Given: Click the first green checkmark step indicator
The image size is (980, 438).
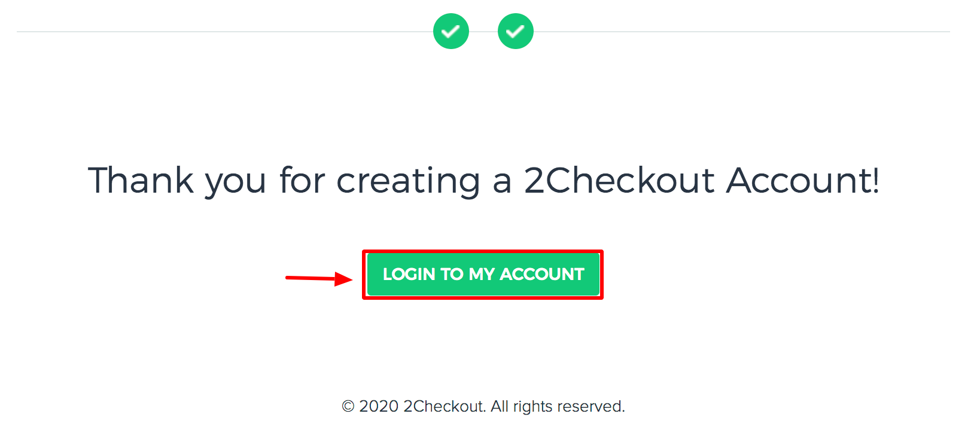Looking at the screenshot, I should click(x=451, y=31).
